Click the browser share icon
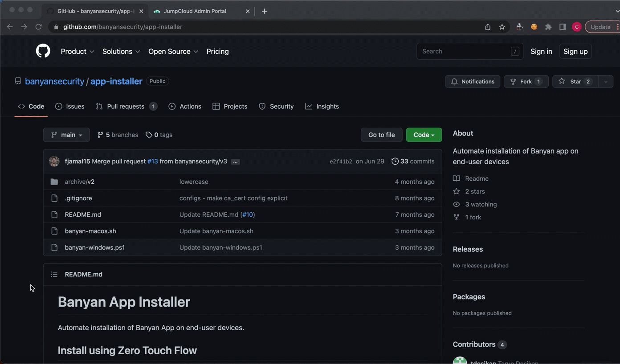This screenshot has height=364, width=620. (x=488, y=27)
